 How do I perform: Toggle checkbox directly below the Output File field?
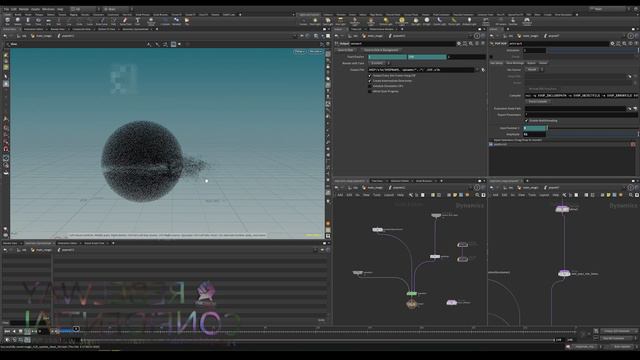[x=370, y=76]
